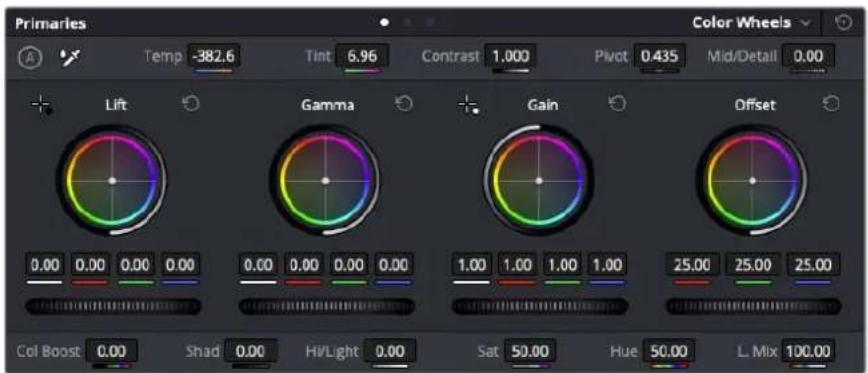Select Gain blue value field
Viewport: 868px width, 373px height.
(608, 265)
